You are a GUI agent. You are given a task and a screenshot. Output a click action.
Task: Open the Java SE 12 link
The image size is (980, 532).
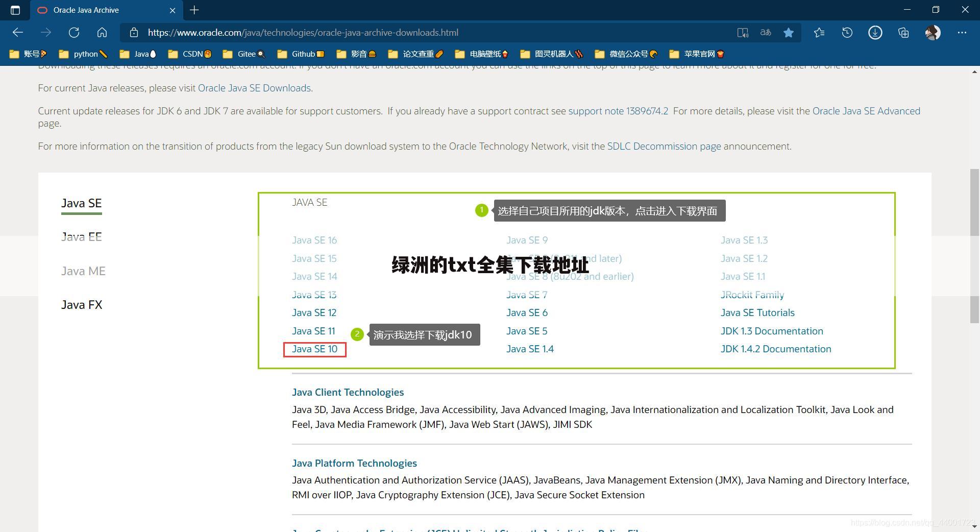click(314, 312)
